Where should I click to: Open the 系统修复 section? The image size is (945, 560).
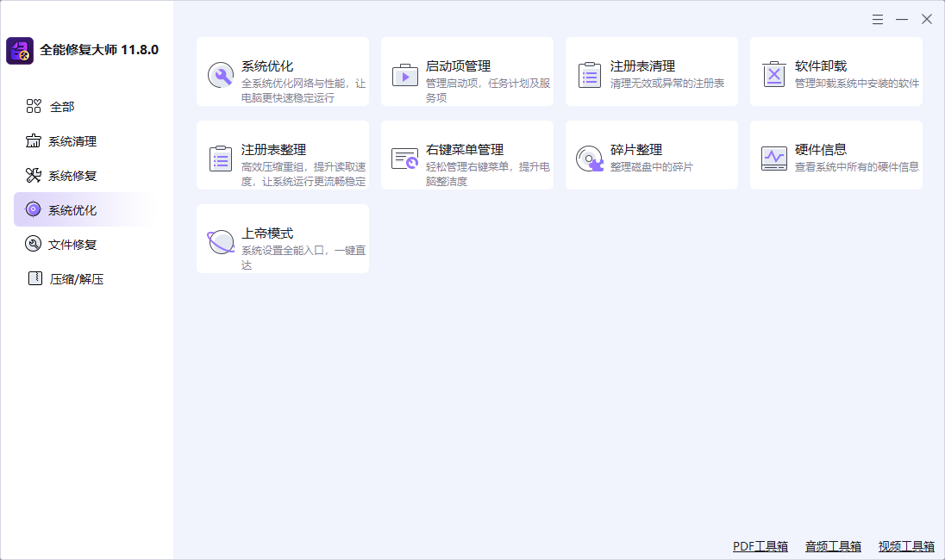[x=74, y=175]
